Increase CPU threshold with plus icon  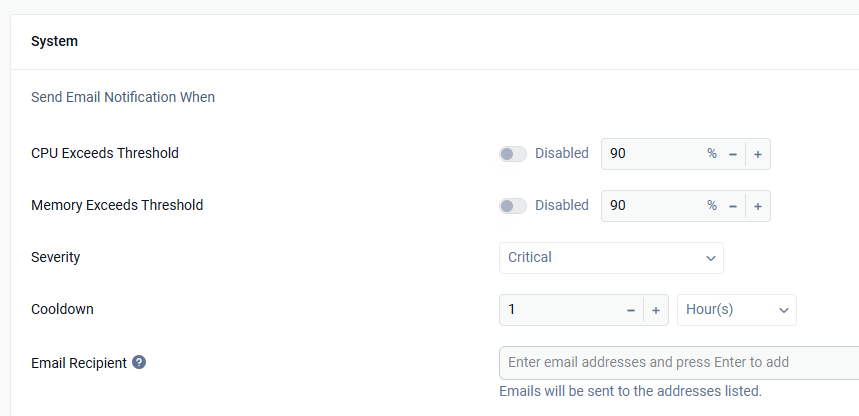click(758, 154)
